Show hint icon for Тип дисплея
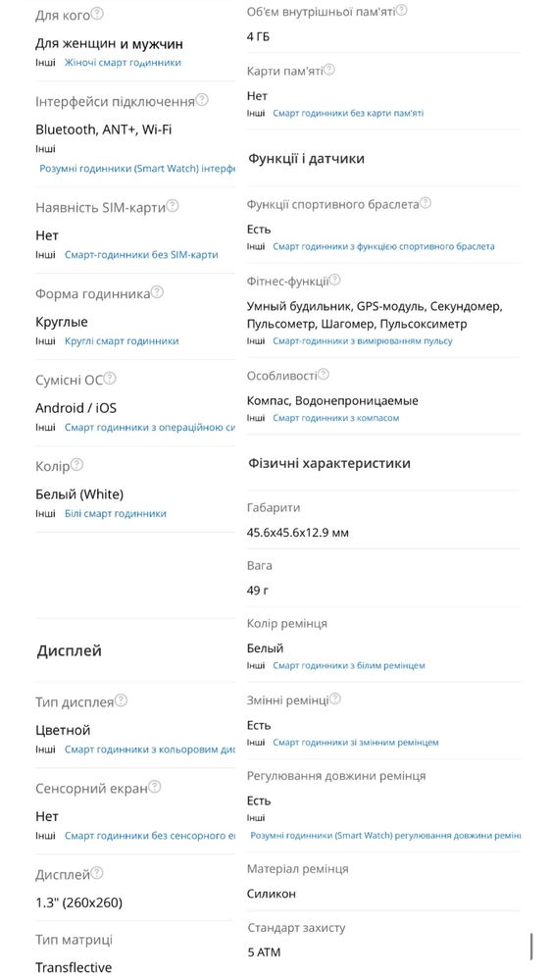 click(x=121, y=700)
